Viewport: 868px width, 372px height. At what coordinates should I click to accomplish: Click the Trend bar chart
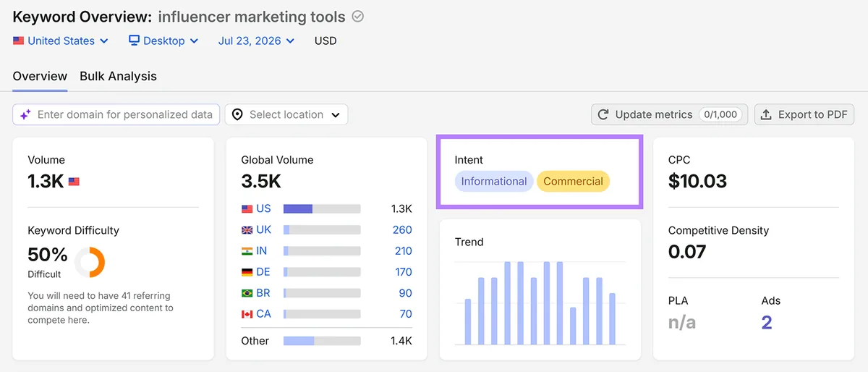[540, 303]
